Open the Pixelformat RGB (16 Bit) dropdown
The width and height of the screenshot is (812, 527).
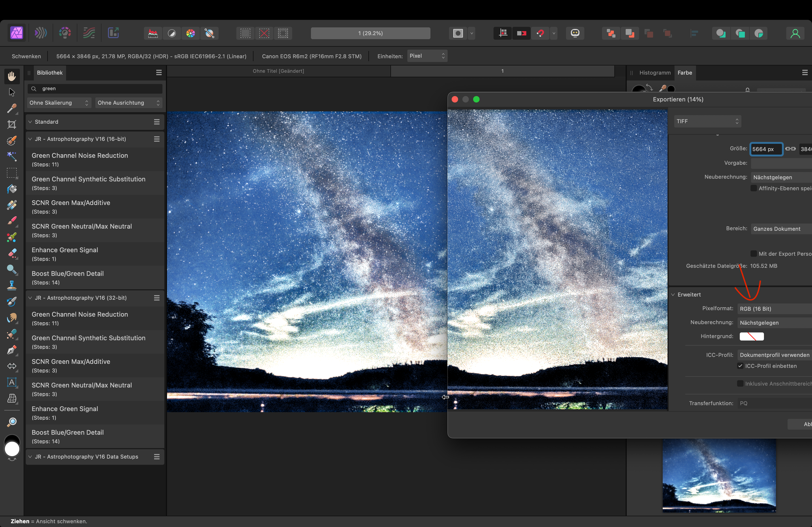(774, 309)
